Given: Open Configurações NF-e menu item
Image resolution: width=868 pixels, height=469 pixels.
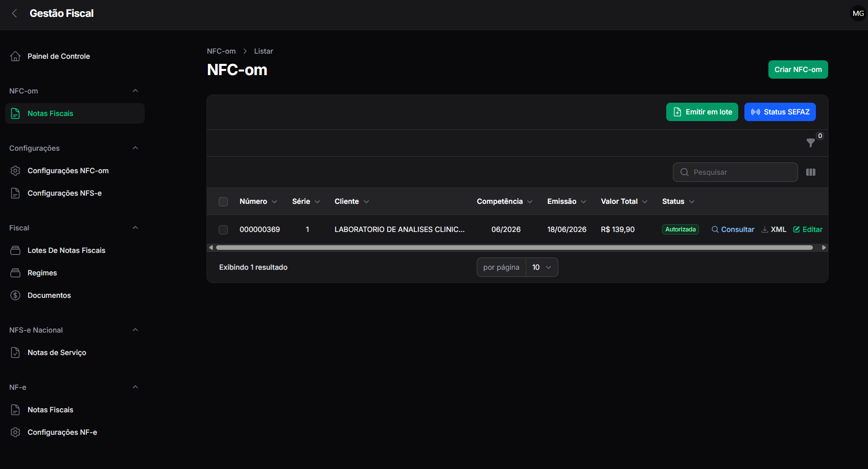Looking at the screenshot, I should [x=75, y=432].
